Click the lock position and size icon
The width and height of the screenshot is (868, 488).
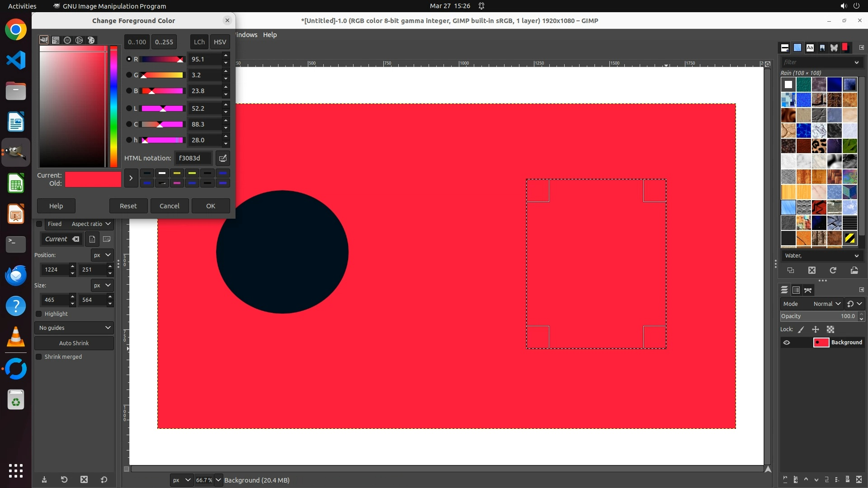816,329
